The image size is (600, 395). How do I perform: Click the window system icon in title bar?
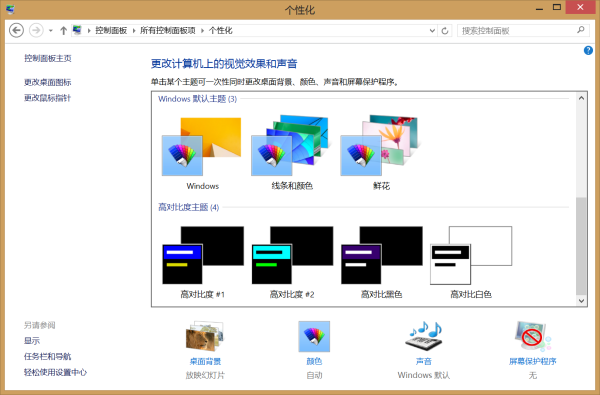point(10,9)
